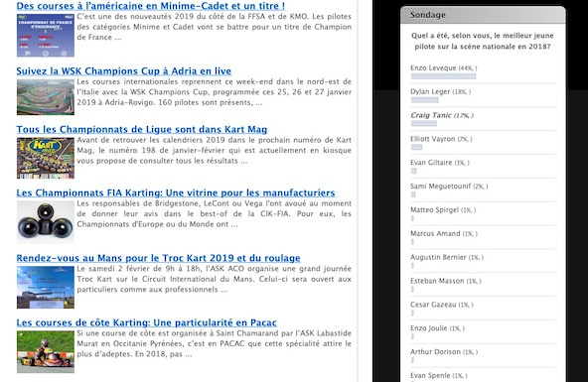
Task: Click the poll question 'Quel a été, selon vous'
Action: 483,41
